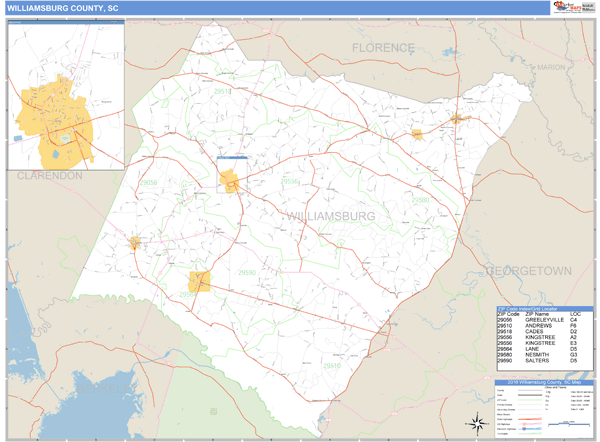600x442 pixels.
Task: Click ZIP label 29556 on the map
Action: tap(289, 181)
